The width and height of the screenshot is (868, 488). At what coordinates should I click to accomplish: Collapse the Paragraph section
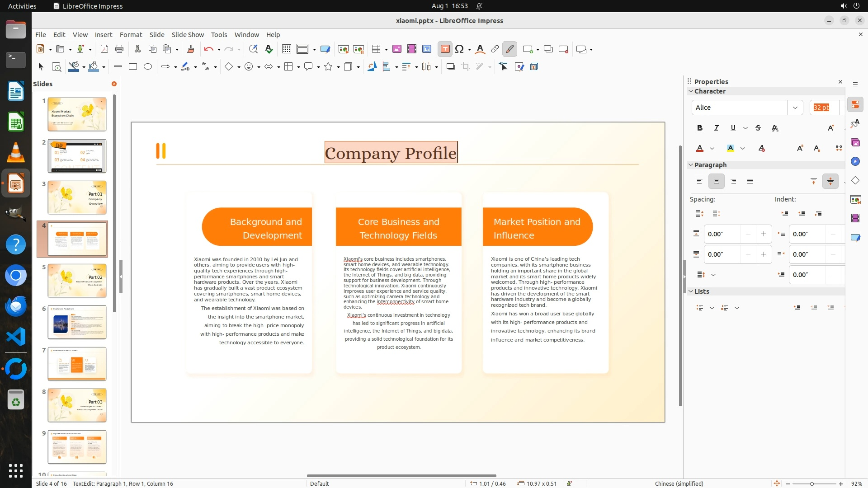point(691,165)
